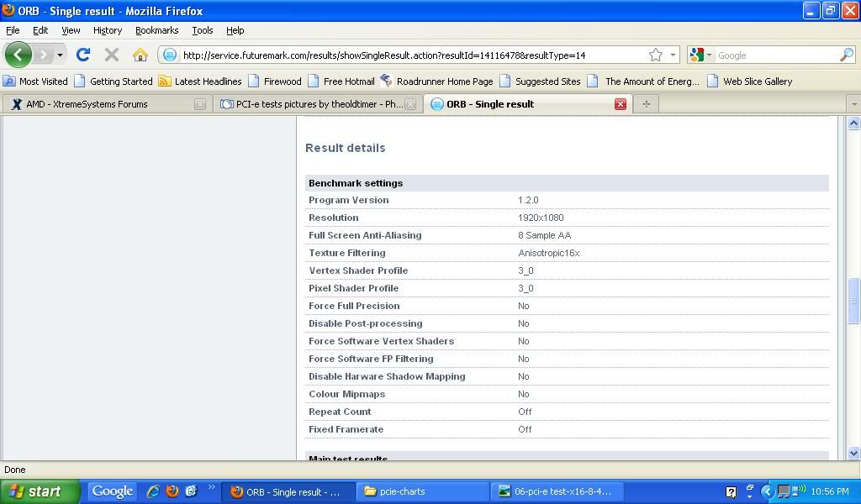This screenshot has height=504, width=861.
Task: Click the Google taskbar toolbar button
Action: 112,491
